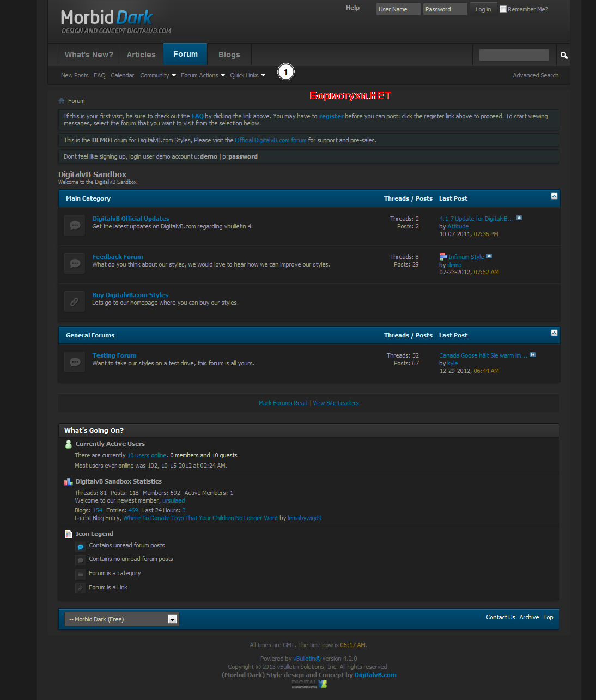Open the Help link
The width and height of the screenshot is (596, 700).
(352, 8)
